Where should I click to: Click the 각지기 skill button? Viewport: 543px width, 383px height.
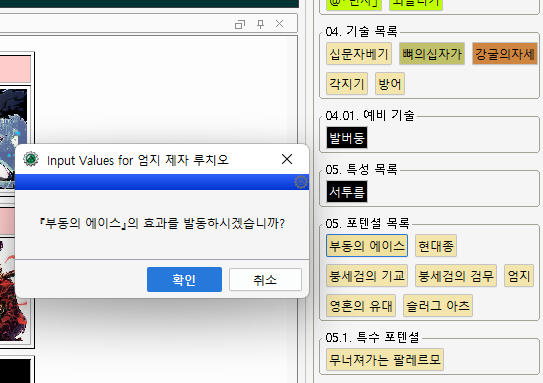(x=347, y=83)
